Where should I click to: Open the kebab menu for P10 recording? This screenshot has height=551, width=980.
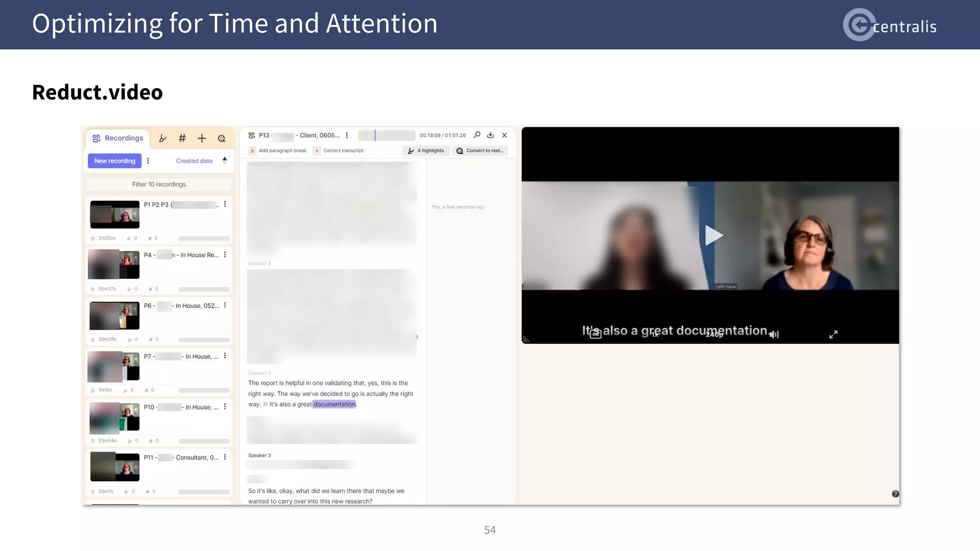(225, 407)
